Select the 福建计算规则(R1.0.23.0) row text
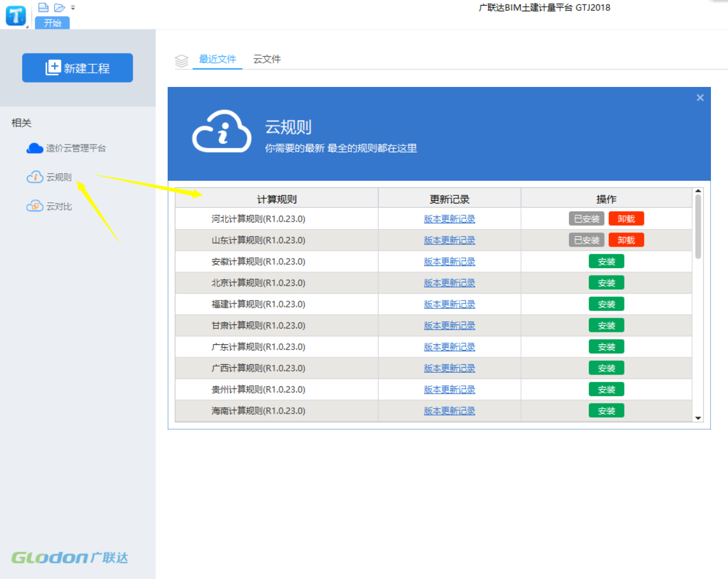Viewport: 728px width, 579px height. [x=259, y=304]
